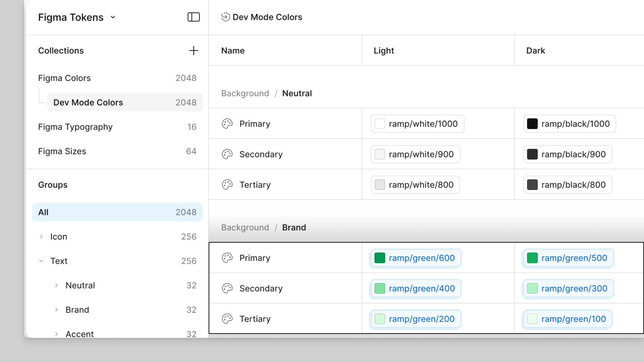644x362 pixels.
Task: Collapse the Text group chevron
Action: 41,261
